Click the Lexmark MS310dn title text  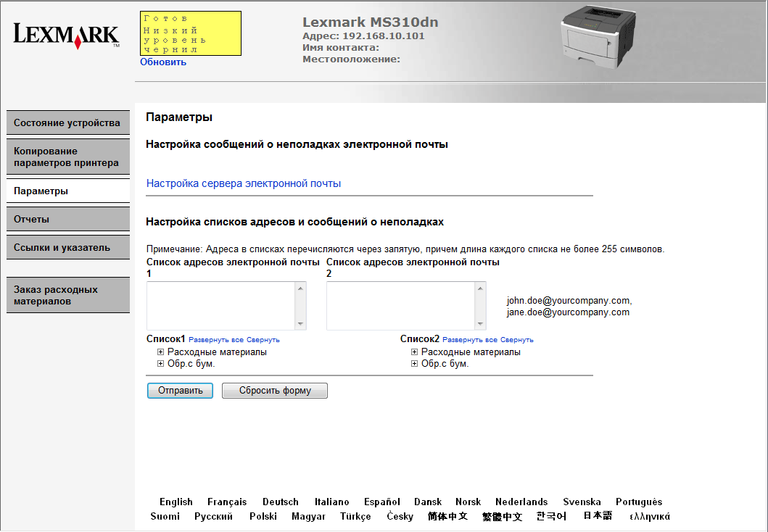[371, 22]
